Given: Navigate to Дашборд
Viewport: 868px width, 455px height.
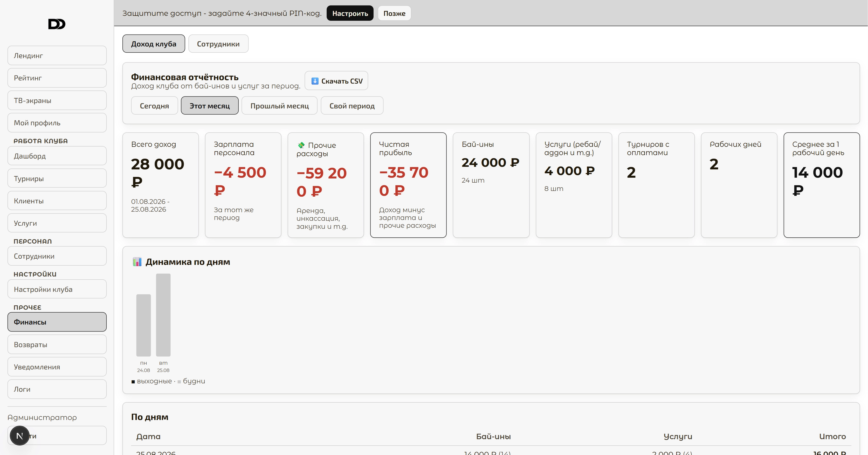Looking at the screenshot, I should coord(57,156).
